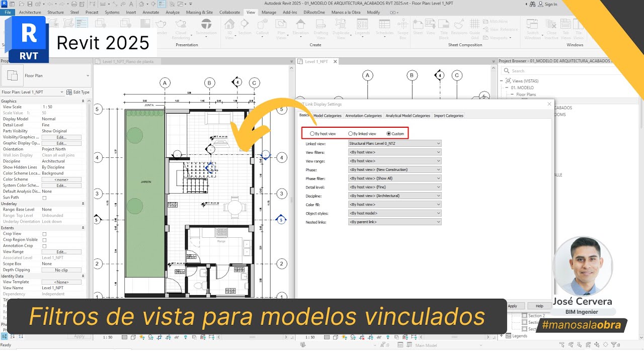Switch to the Model Categories tab
The height and width of the screenshot is (362, 644).
(x=328, y=116)
